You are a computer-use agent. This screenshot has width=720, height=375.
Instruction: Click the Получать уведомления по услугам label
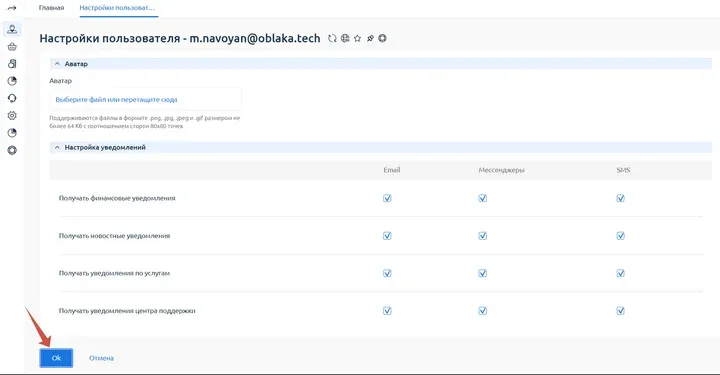[x=114, y=273]
